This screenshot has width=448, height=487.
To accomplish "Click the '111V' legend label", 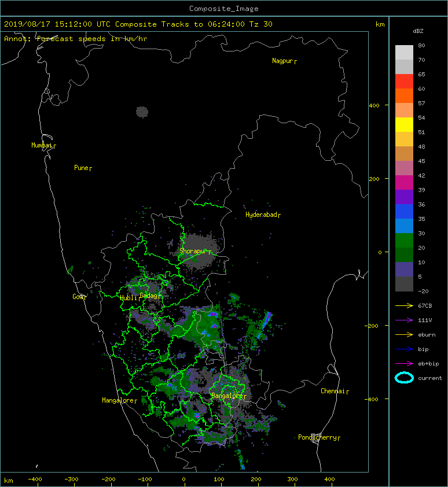I will coord(425,320).
